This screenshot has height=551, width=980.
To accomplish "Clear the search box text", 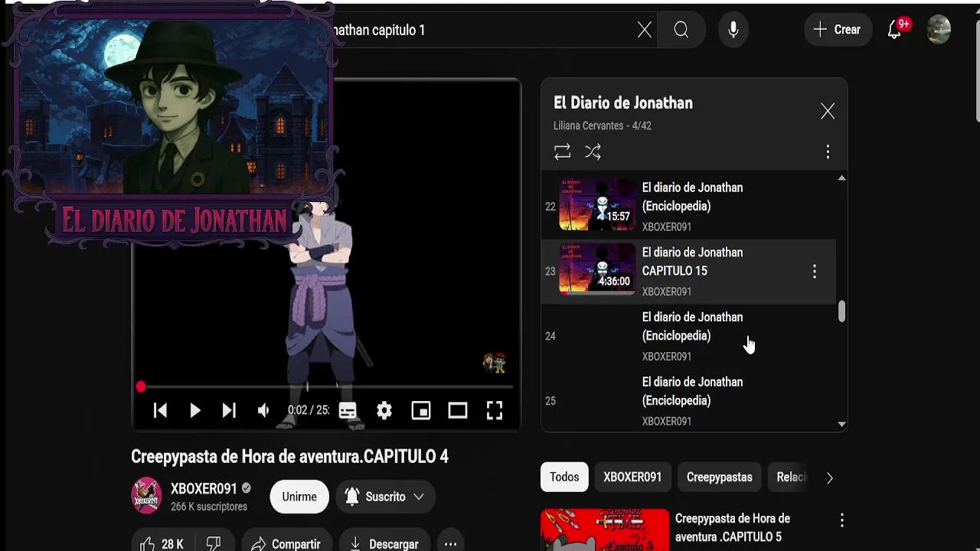I will click(x=645, y=30).
